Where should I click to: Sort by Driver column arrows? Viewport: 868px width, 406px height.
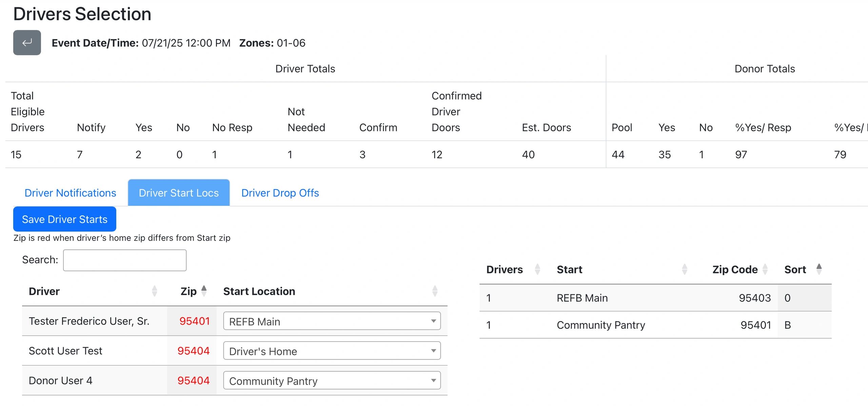coord(154,291)
